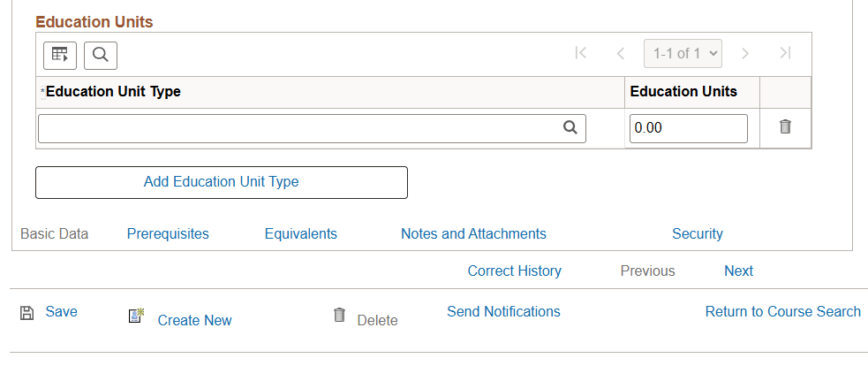Click the grid Find search icon
The image size is (868, 366).
[x=101, y=55]
